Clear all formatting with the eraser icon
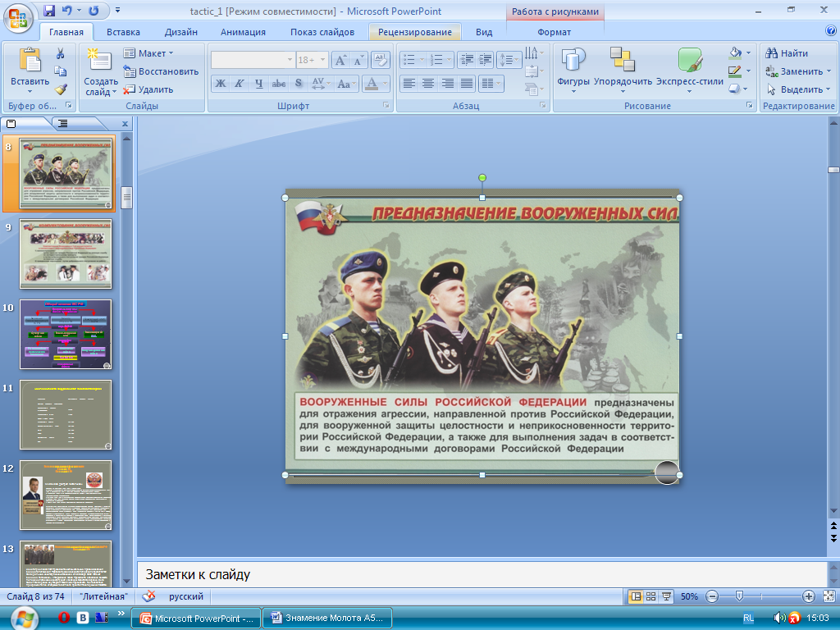This screenshot has height=630, width=840. 380,60
